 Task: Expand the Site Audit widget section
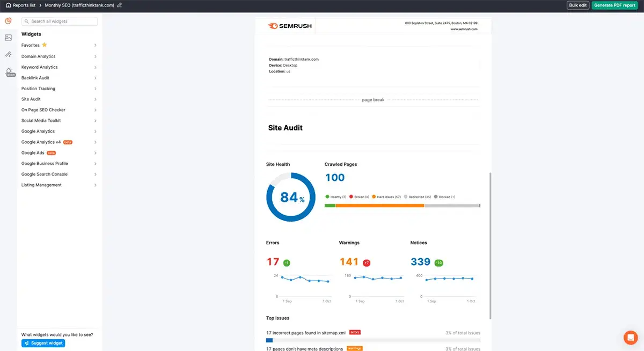tap(31, 99)
